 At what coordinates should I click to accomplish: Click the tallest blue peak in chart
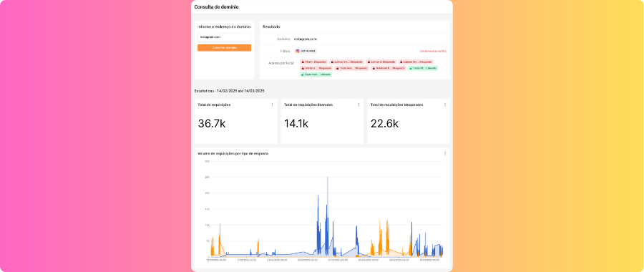[x=327, y=178]
